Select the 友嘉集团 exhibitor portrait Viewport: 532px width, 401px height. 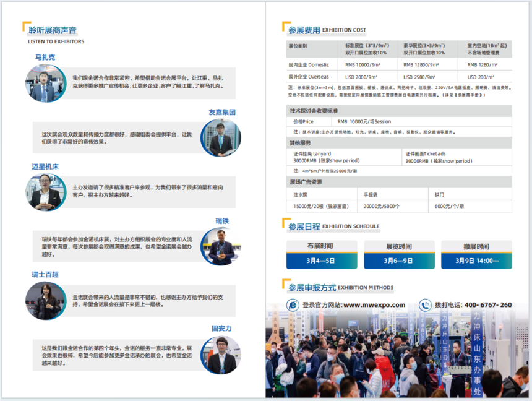pyautogui.click(x=221, y=138)
